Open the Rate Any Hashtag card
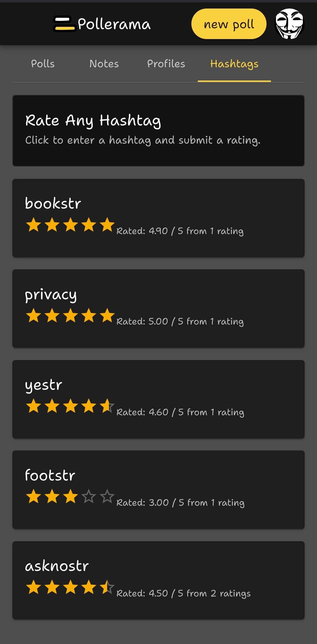This screenshot has width=317, height=644. 158,131
